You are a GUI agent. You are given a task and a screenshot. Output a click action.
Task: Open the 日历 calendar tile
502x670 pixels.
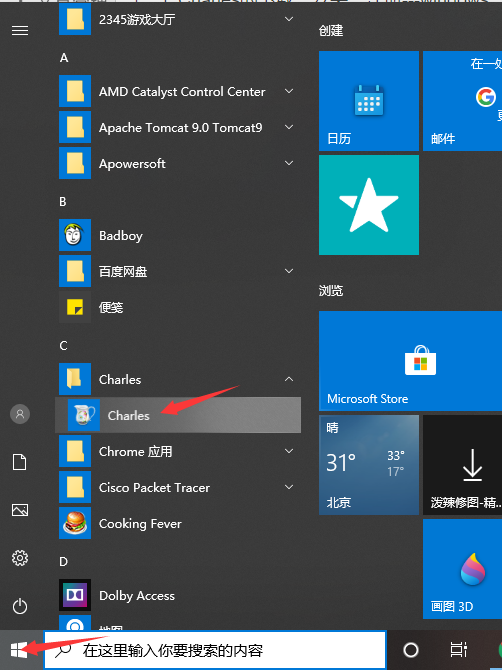click(369, 101)
